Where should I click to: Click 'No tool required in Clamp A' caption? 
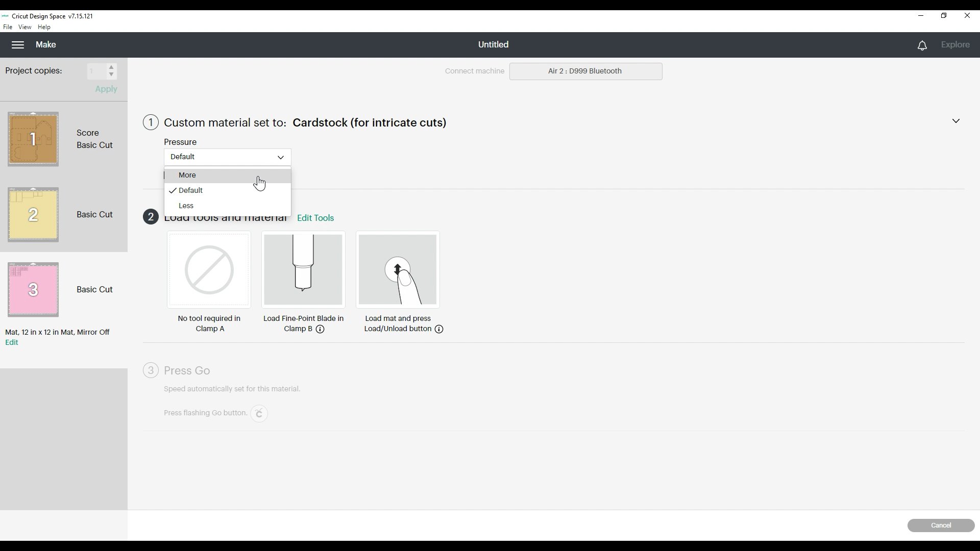pos(209,324)
